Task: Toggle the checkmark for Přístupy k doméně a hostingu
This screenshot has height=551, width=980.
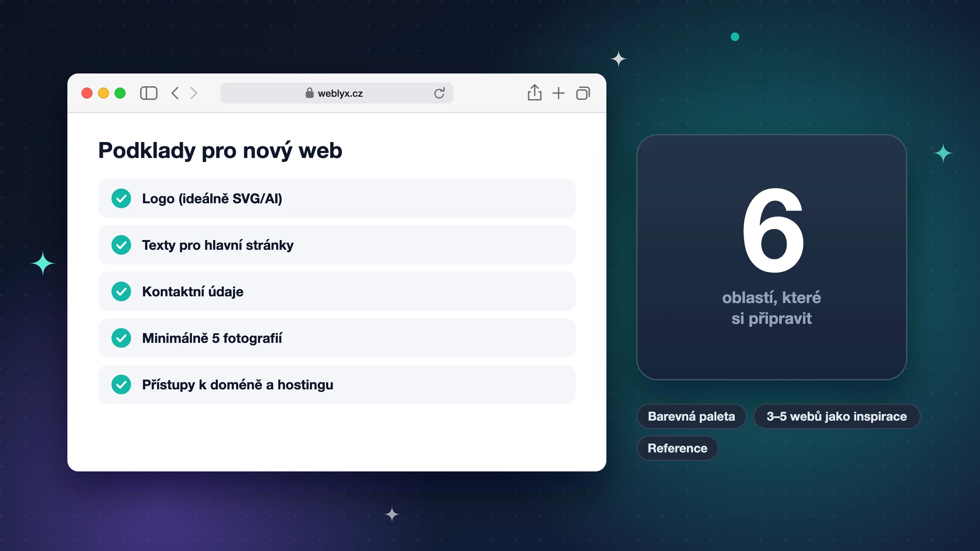Action: point(121,384)
